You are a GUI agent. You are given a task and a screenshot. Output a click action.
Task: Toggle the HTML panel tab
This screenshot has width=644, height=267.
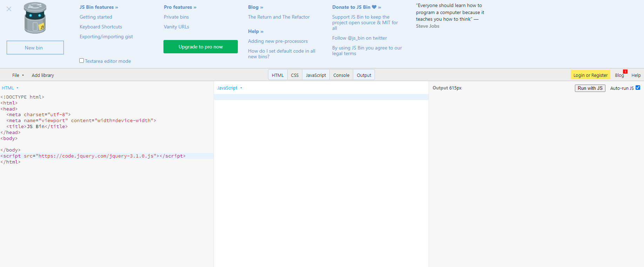[278, 75]
